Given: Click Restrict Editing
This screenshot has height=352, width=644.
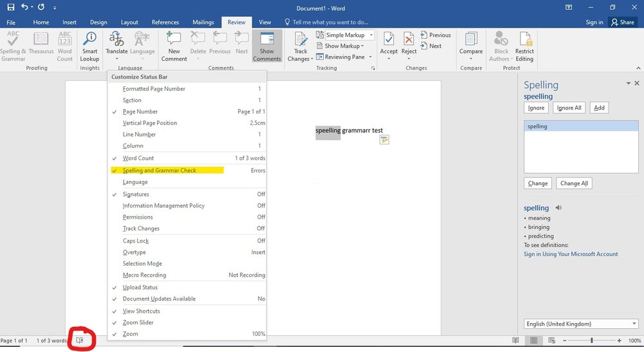Looking at the screenshot, I should pyautogui.click(x=524, y=47).
